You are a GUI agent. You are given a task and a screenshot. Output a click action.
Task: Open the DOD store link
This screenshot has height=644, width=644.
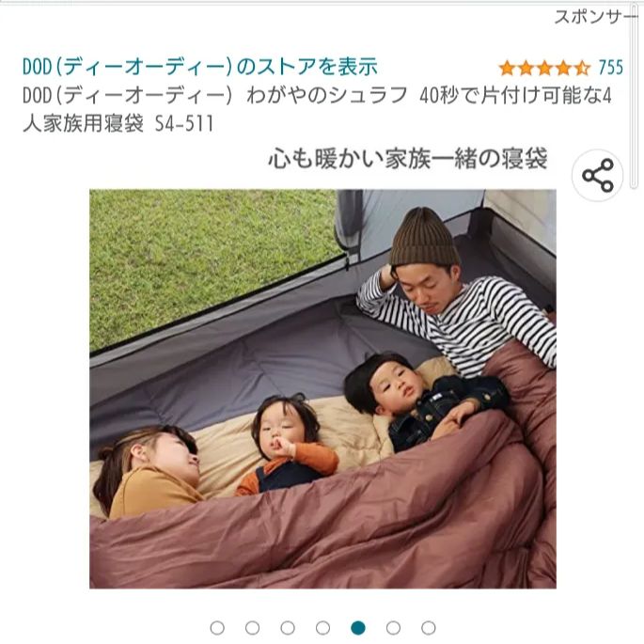(200, 67)
